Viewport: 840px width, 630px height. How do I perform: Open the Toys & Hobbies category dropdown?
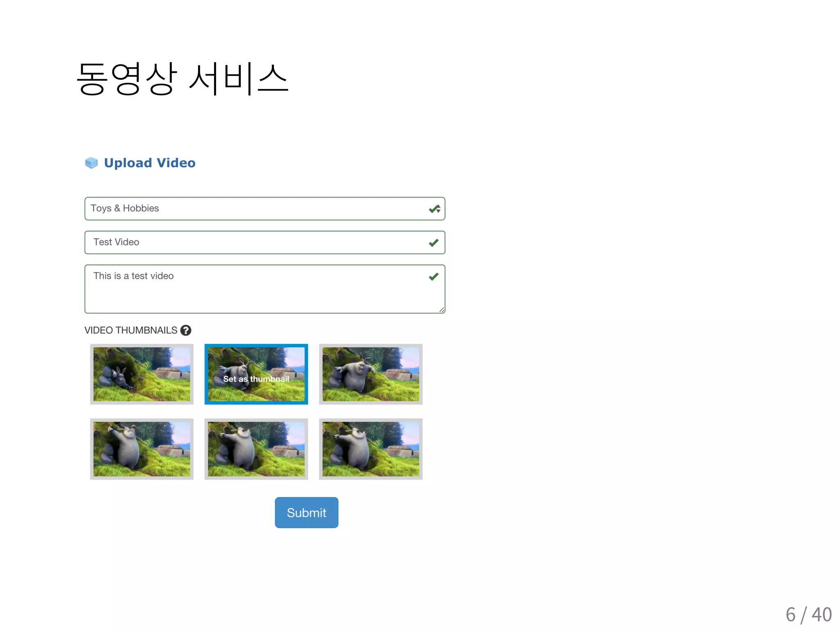254,209
